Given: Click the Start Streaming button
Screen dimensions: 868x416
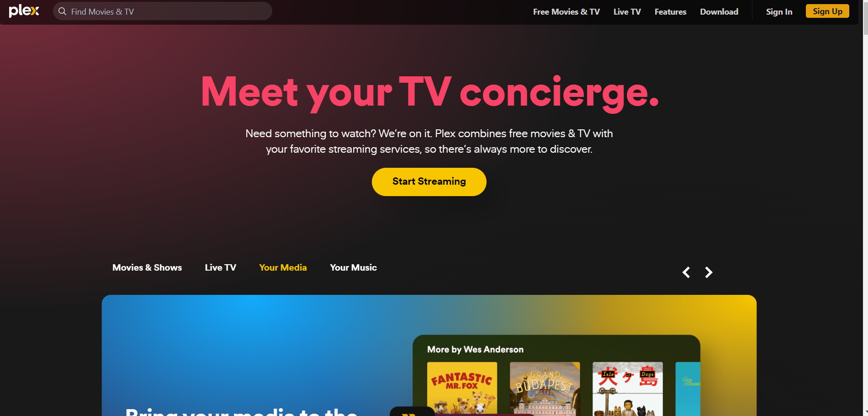Looking at the screenshot, I should pyautogui.click(x=429, y=182).
